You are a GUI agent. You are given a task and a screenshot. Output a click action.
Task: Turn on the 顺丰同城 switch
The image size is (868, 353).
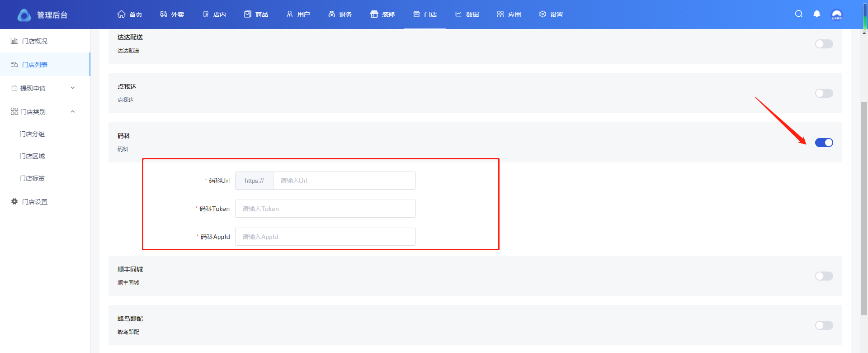click(x=824, y=276)
